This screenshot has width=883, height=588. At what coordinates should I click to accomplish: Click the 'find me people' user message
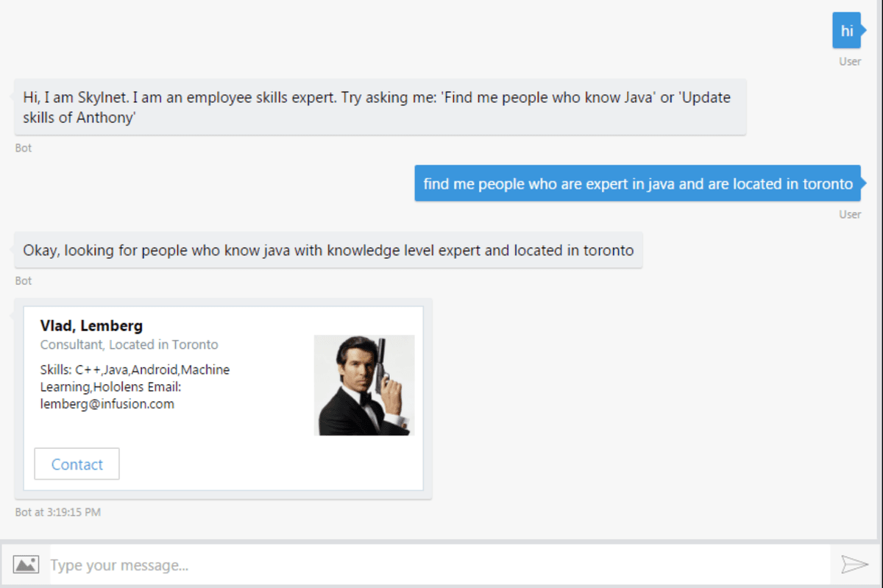click(x=638, y=183)
